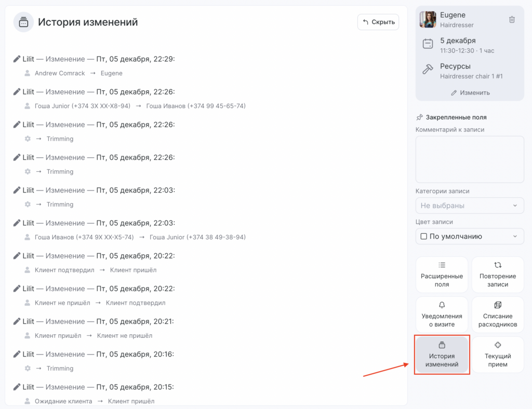This screenshot has width=532, height=409.
Task: Open Повторение записи panel
Action: click(x=498, y=275)
